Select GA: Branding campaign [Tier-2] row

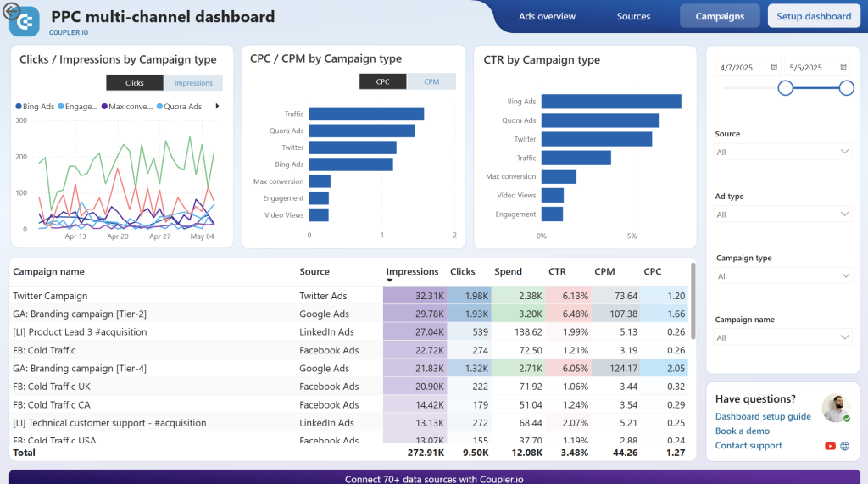pyautogui.click(x=350, y=314)
